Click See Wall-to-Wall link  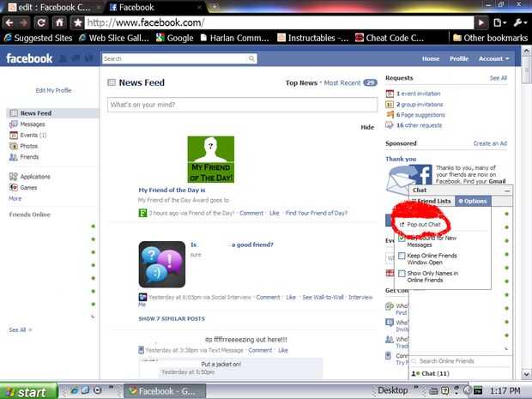click(x=323, y=297)
